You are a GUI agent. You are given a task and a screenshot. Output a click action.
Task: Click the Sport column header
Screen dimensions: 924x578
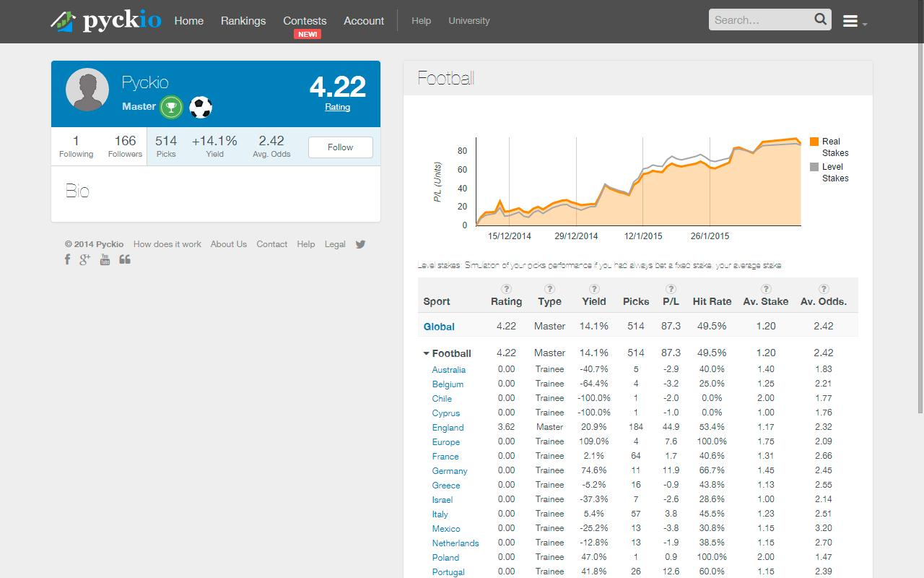(x=437, y=302)
